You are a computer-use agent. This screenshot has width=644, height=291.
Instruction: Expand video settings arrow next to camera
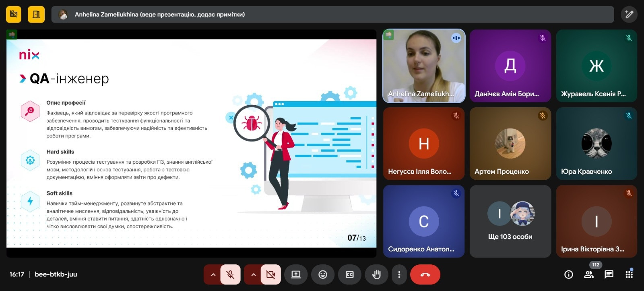(x=253, y=274)
